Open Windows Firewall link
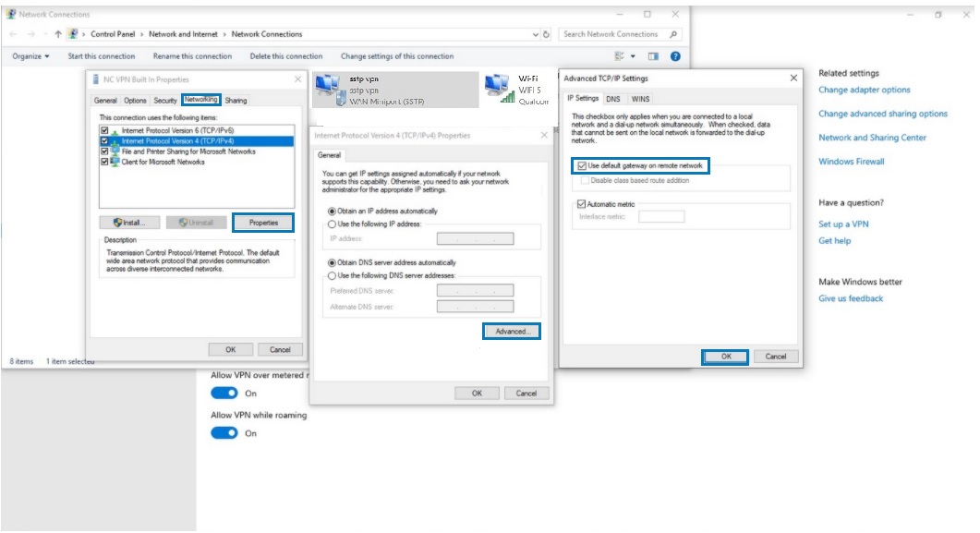 pos(852,162)
